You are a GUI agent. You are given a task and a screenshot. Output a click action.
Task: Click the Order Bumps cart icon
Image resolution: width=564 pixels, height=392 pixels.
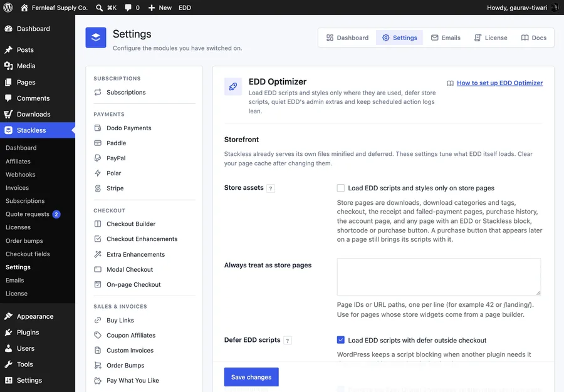point(98,366)
